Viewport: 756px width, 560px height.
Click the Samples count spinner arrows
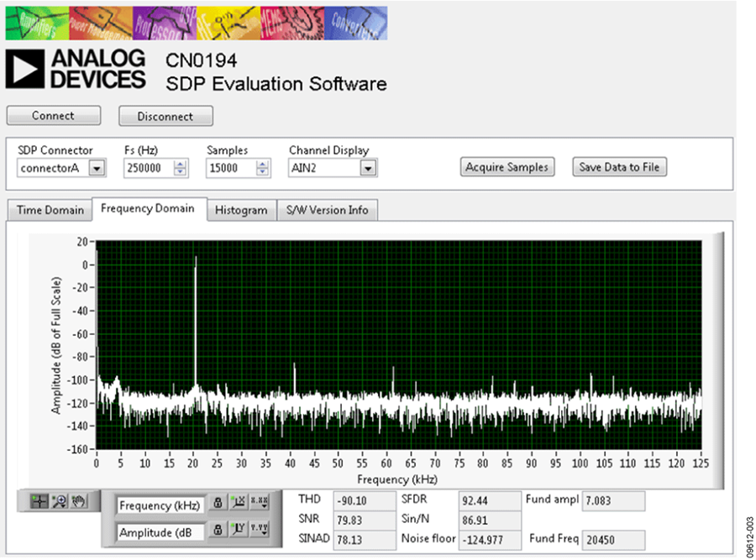(262, 168)
